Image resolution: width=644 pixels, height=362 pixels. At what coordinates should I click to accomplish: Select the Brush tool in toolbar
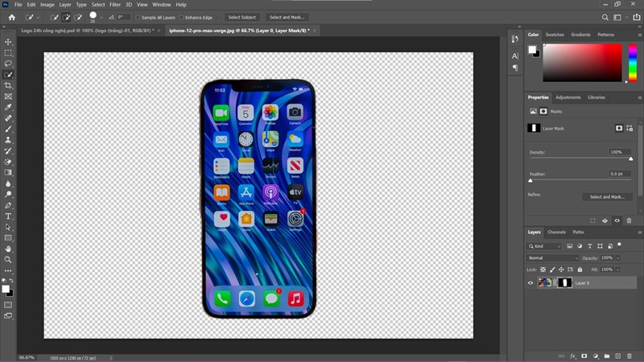coord(8,129)
